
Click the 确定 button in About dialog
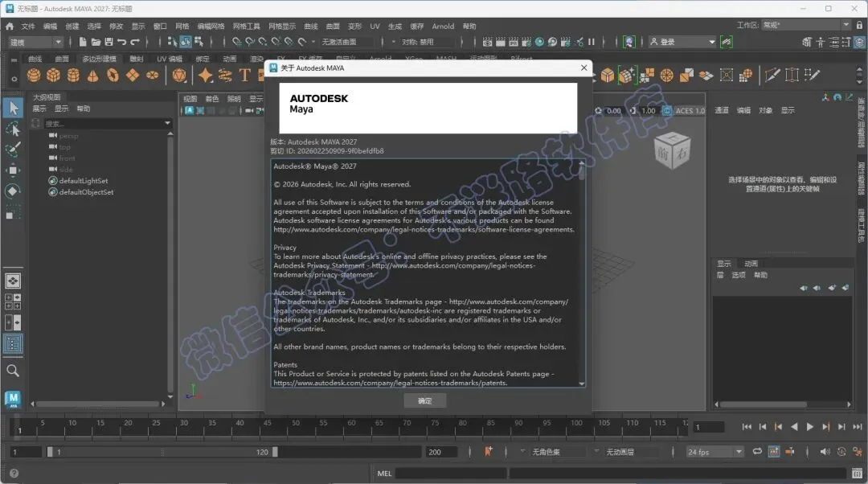(424, 400)
